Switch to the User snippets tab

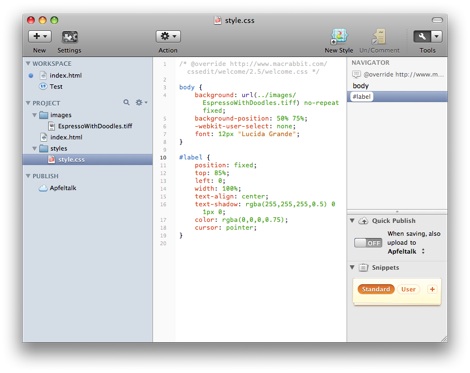coord(408,289)
